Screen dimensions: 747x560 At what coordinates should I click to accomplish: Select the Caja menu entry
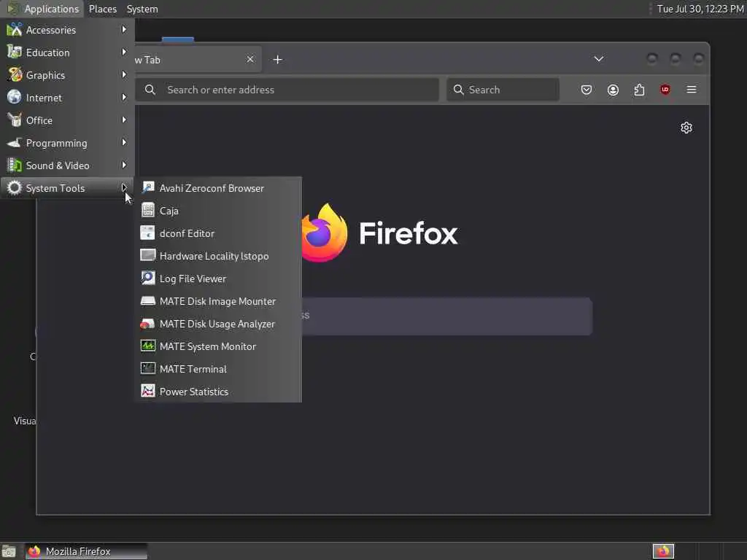pyautogui.click(x=218, y=210)
